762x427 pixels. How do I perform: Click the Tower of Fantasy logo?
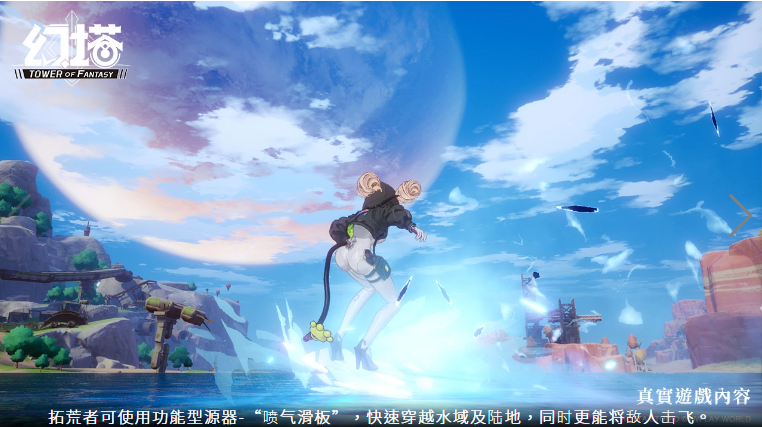(72, 49)
